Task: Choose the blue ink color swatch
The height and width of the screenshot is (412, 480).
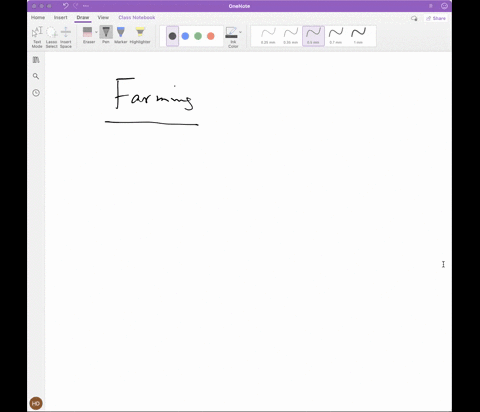Action: [x=185, y=36]
